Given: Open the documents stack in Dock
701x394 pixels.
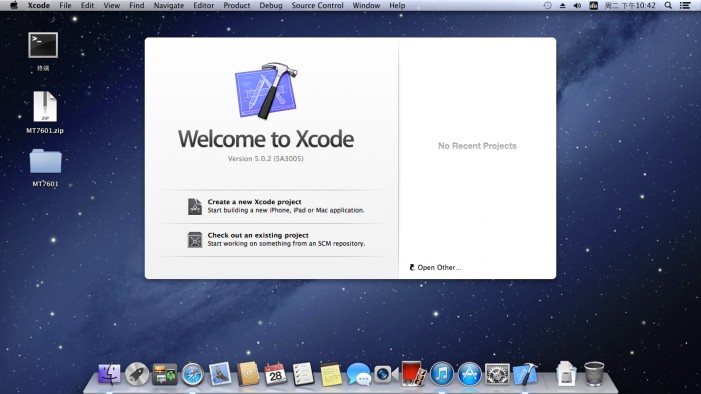Looking at the screenshot, I should (x=566, y=373).
